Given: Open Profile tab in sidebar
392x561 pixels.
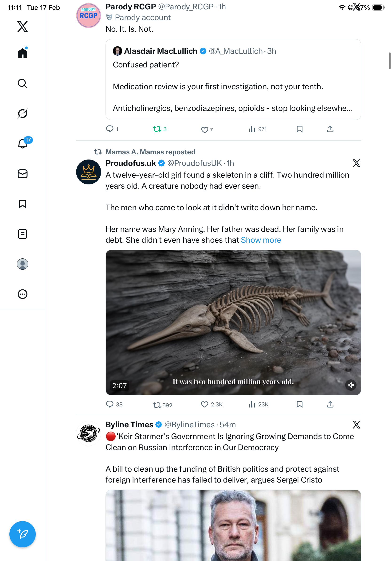Looking at the screenshot, I should (x=22, y=264).
